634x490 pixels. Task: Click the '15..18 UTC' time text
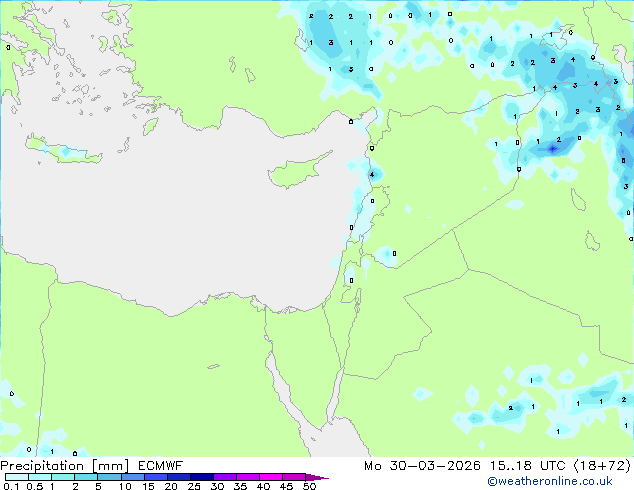point(527,466)
